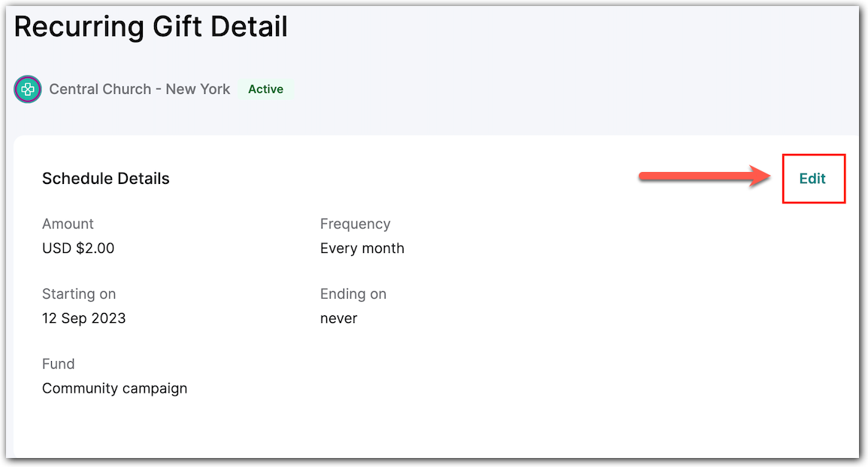868x467 pixels.
Task: Click the Central Church organization logo icon
Action: (x=27, y=89)
